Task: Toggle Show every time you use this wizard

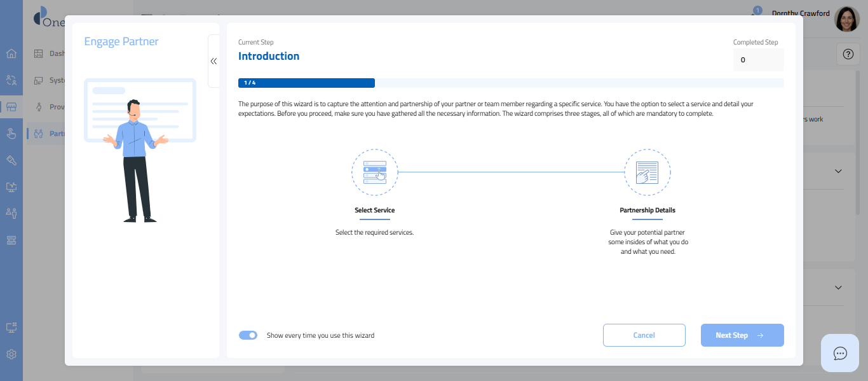Action: point(248,335)
